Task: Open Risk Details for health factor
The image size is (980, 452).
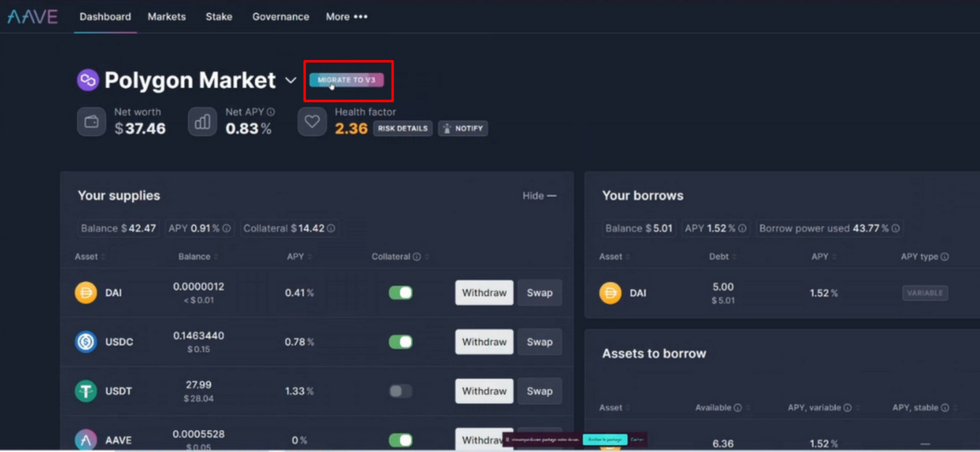Action: click(402, 128)
